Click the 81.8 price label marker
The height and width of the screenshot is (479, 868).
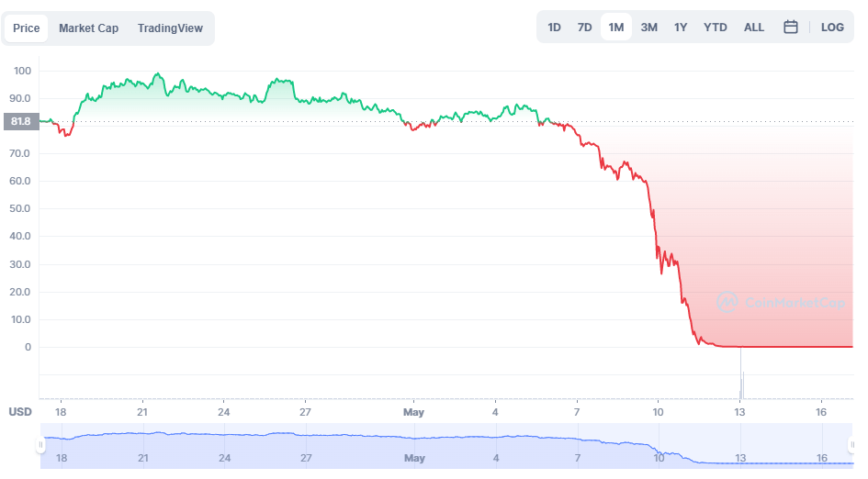(x=21, y=121)
